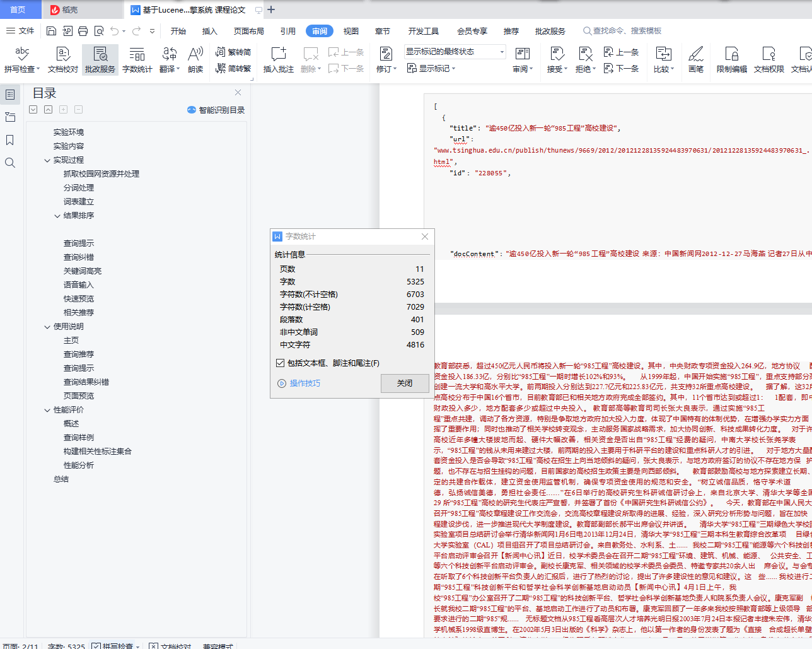The image size is (812, 649).
Task: Switch to the 开始 ribbon tab
Action: [x=178, y=31]
